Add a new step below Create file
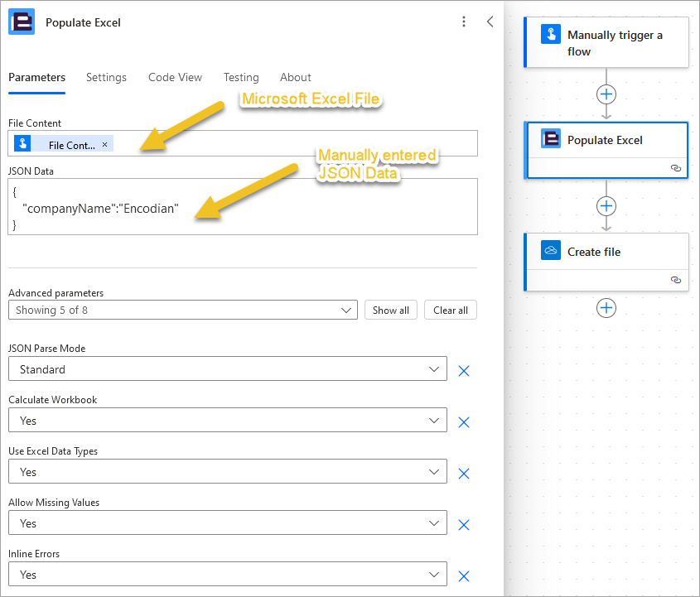 [x=606, y=308]
